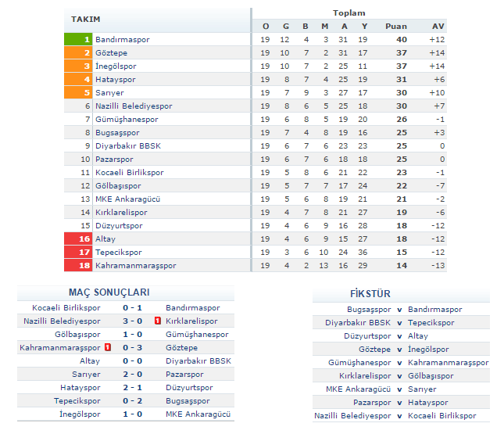
Task: Open the Toplam header above the stats
Action: tap(349, 13)
